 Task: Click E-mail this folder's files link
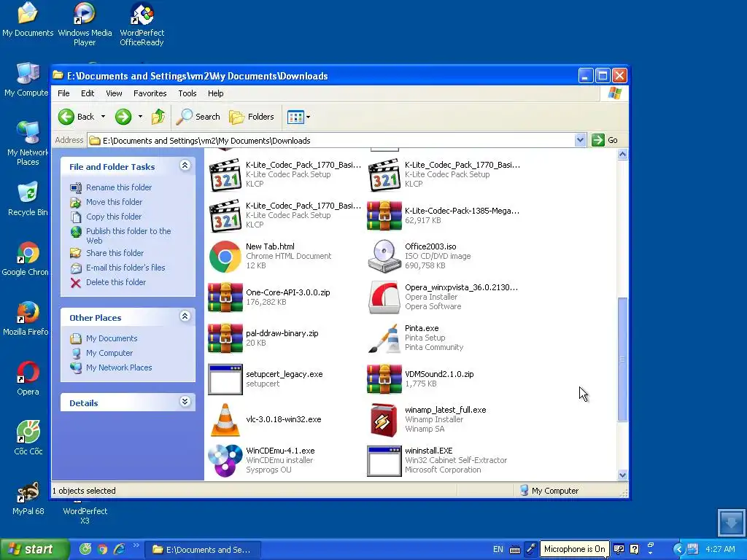(125, 268)
